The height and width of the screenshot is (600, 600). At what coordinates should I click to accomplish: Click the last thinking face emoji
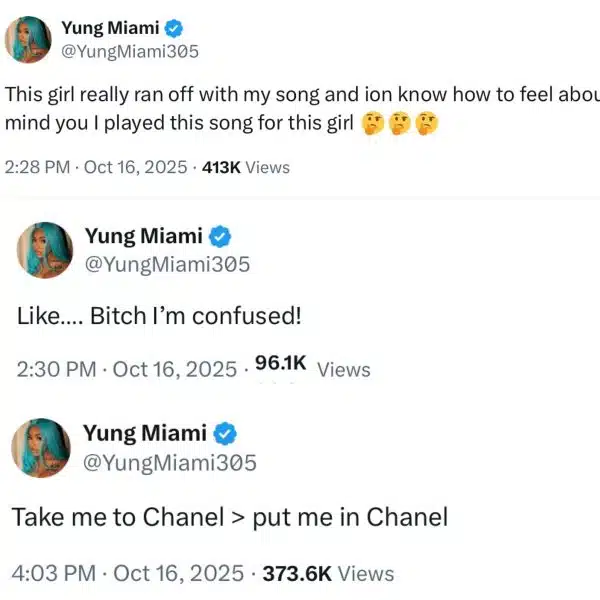tap(427, 125)
